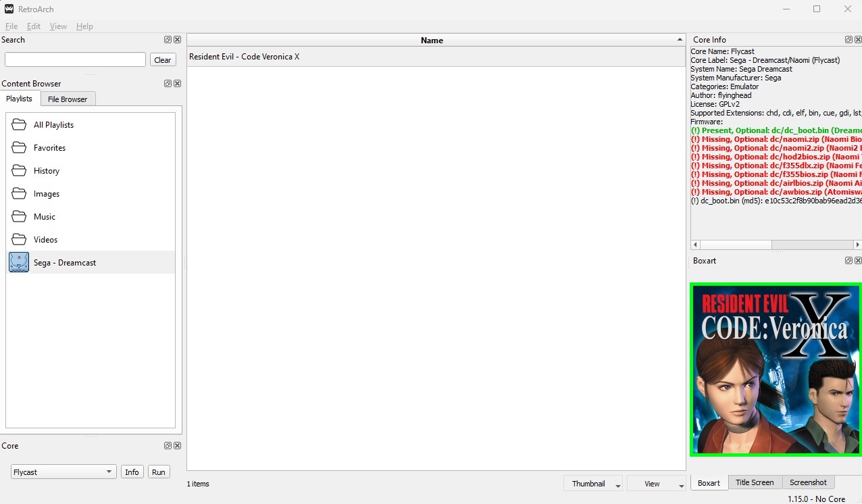Sort by the Name column header

(436, 41)
